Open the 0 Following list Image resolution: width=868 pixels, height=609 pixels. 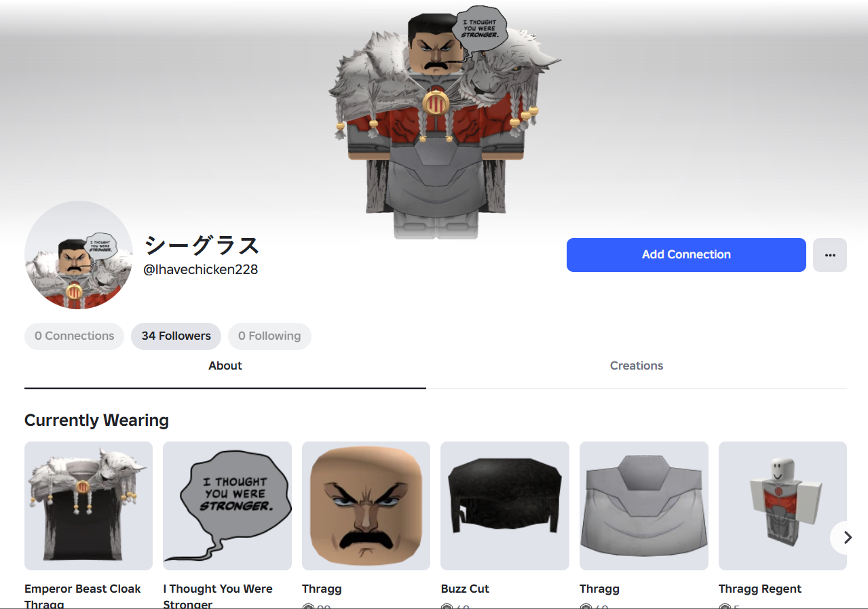click(x=269, y=336)
